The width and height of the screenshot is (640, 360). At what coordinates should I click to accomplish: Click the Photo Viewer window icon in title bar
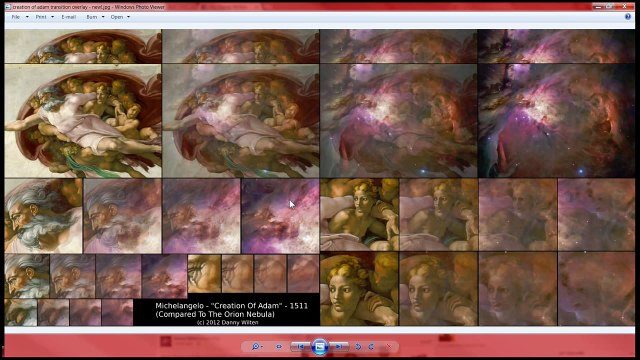pos(8,7)
